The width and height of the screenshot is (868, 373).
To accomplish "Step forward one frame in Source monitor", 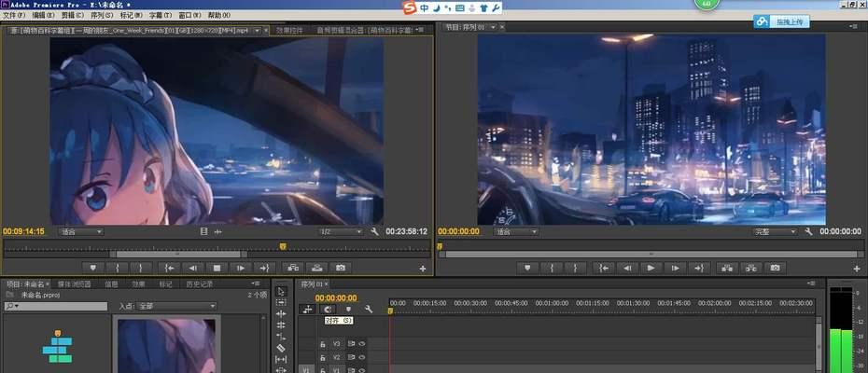I will 241,268.
